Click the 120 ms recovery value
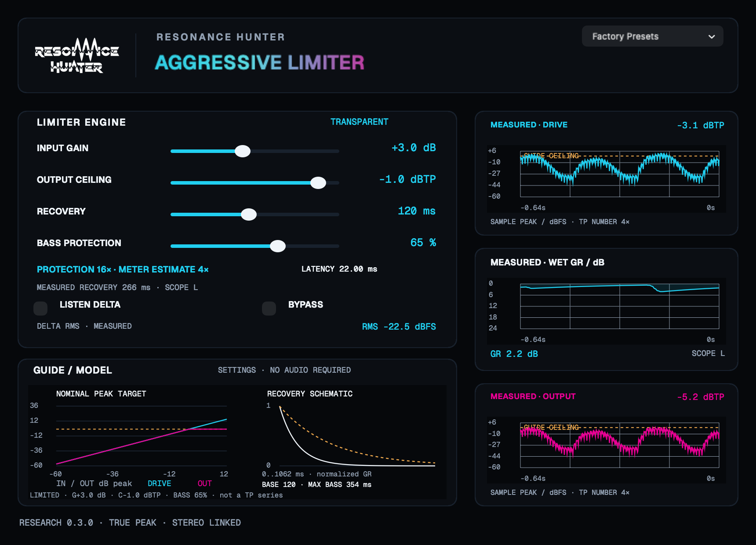 coord(417,211)
